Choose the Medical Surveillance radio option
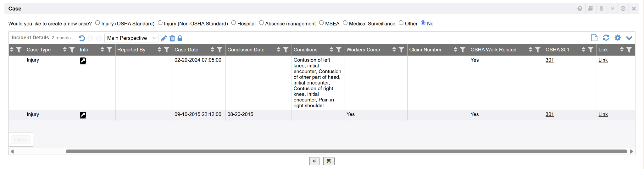Screen dimensions: 644x169 click(345, 23)
